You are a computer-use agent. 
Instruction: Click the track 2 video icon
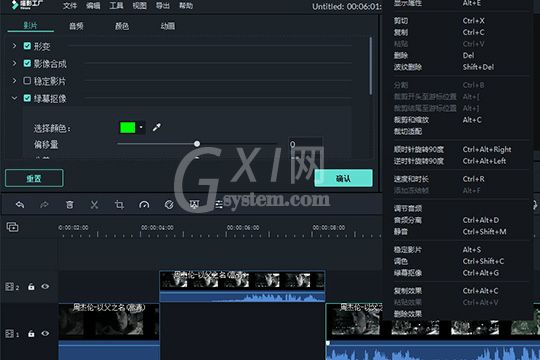tap(9, 287)
